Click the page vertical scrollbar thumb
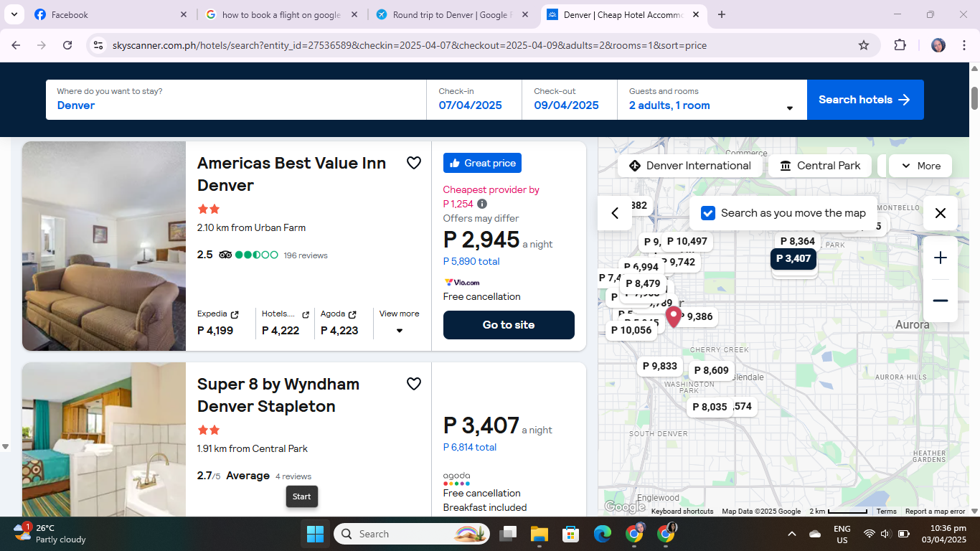This screenshot has width=980, height=551. pyautogui.click(x=974, y=98)
